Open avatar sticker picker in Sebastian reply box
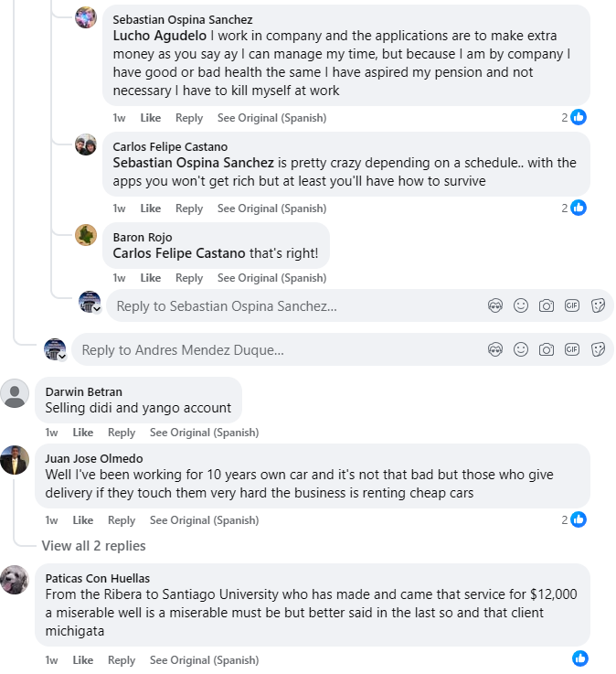The height and width of the screenshot is (674, 616). coord(494,305)
